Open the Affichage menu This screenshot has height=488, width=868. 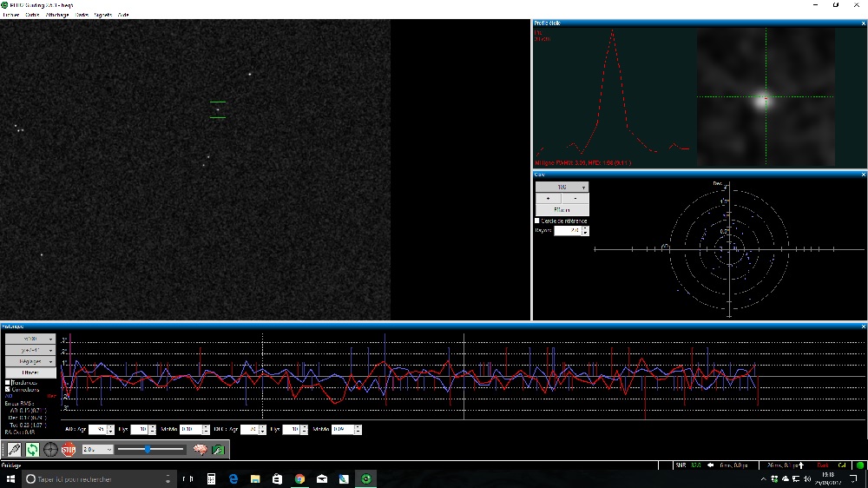(57, 15)
